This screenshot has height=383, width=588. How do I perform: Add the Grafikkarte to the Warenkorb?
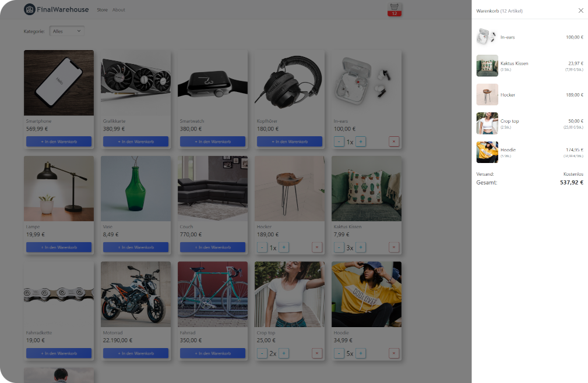tap(135, 141)
